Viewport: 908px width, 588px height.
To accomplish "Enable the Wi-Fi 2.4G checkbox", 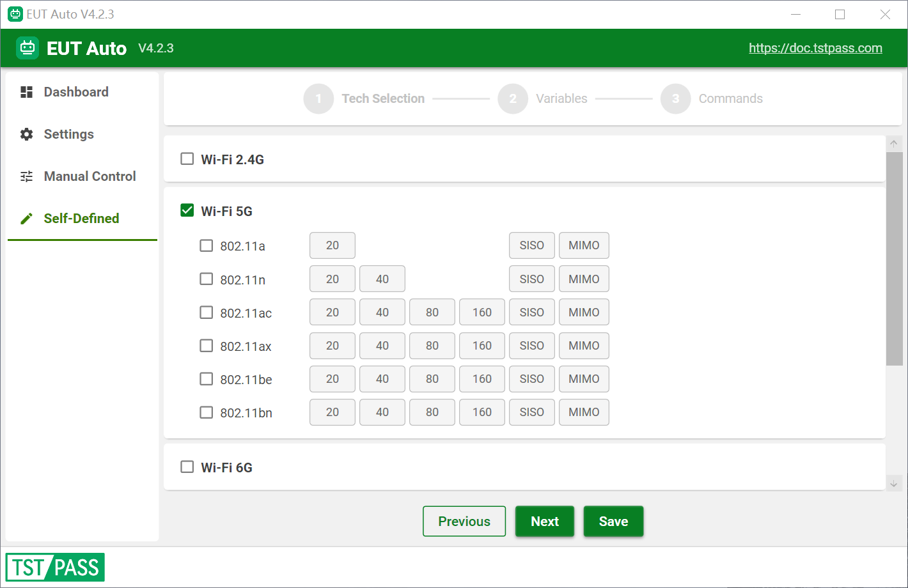I will pos(187,159).
